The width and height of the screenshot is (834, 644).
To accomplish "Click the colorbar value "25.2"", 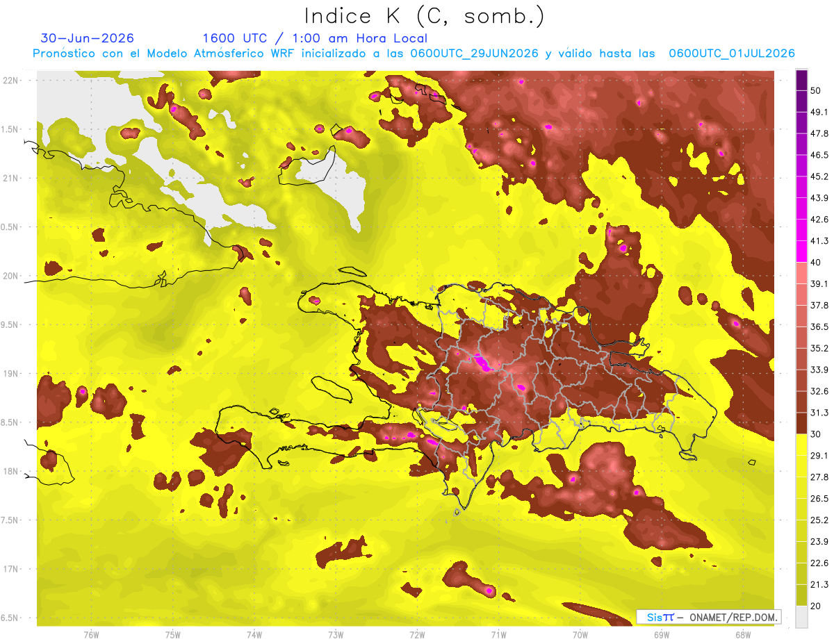I will tap(819, 520).
